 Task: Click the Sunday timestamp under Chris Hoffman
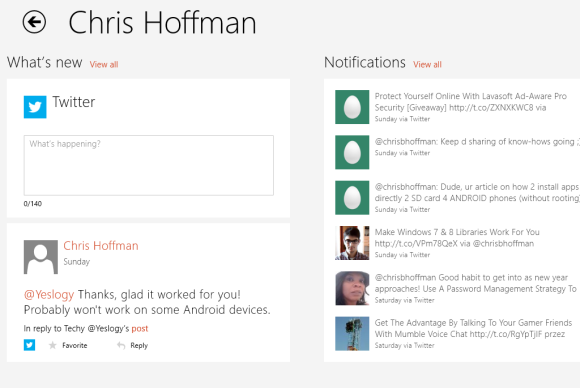point(77,262)
